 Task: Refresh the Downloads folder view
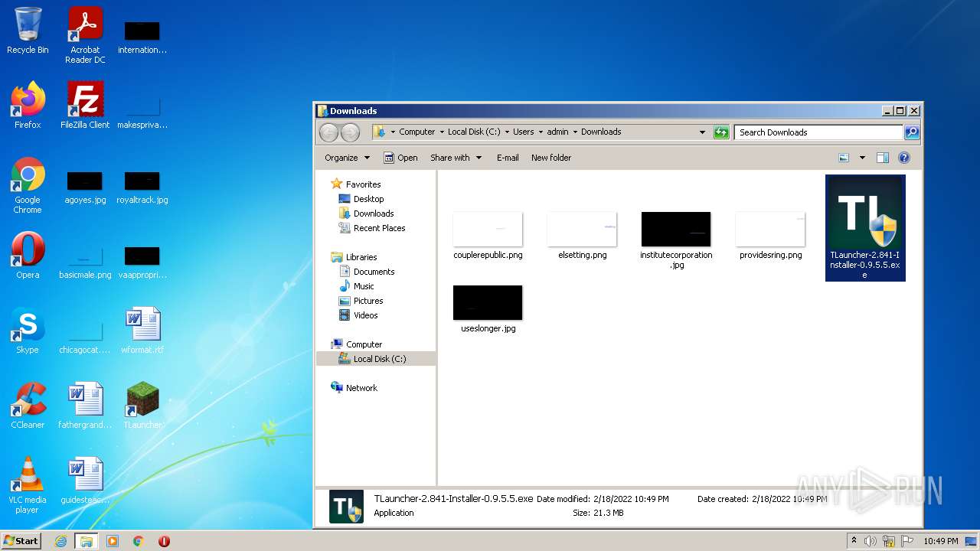tap(721, 132)
